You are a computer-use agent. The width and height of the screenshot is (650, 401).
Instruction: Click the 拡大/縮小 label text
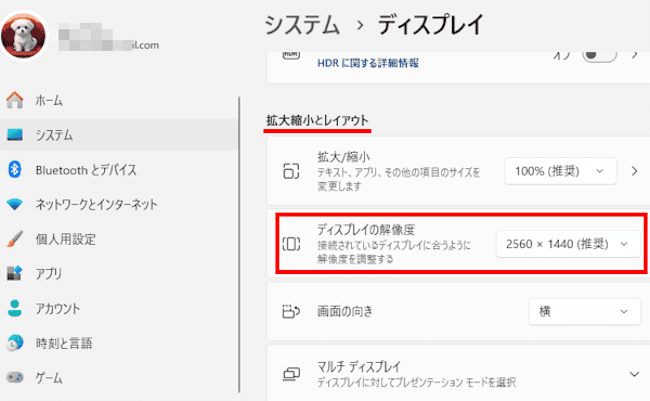point(344,157)
